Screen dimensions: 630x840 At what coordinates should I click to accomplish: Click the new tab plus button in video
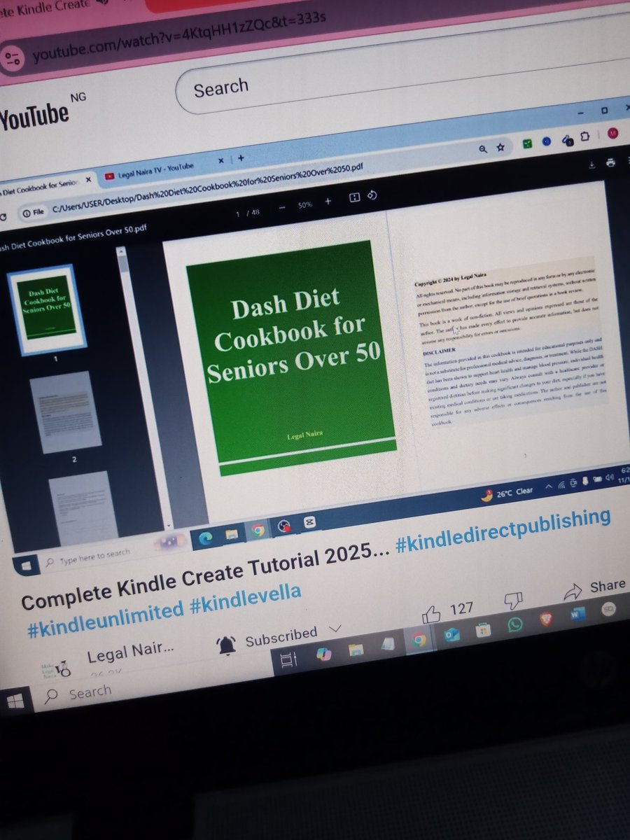click(x=241, y=158)
